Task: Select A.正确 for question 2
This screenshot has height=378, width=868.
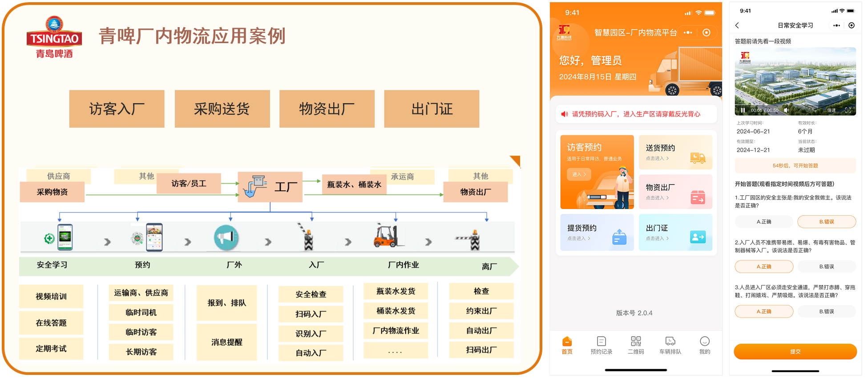Action: (x=764, y=267)
